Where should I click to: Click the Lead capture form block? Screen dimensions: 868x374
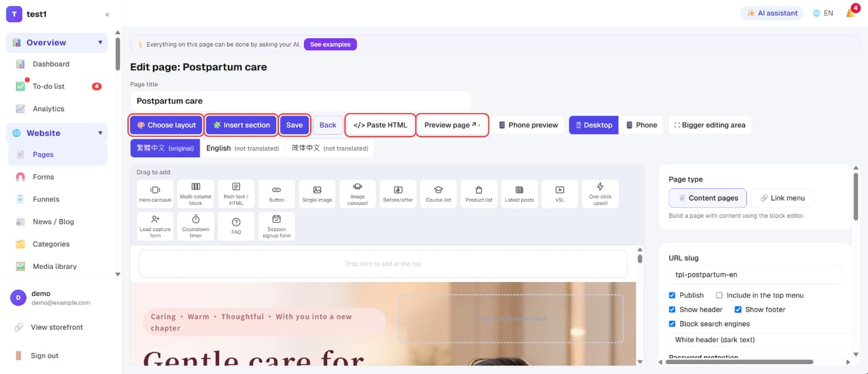click(x=156, y=226)
